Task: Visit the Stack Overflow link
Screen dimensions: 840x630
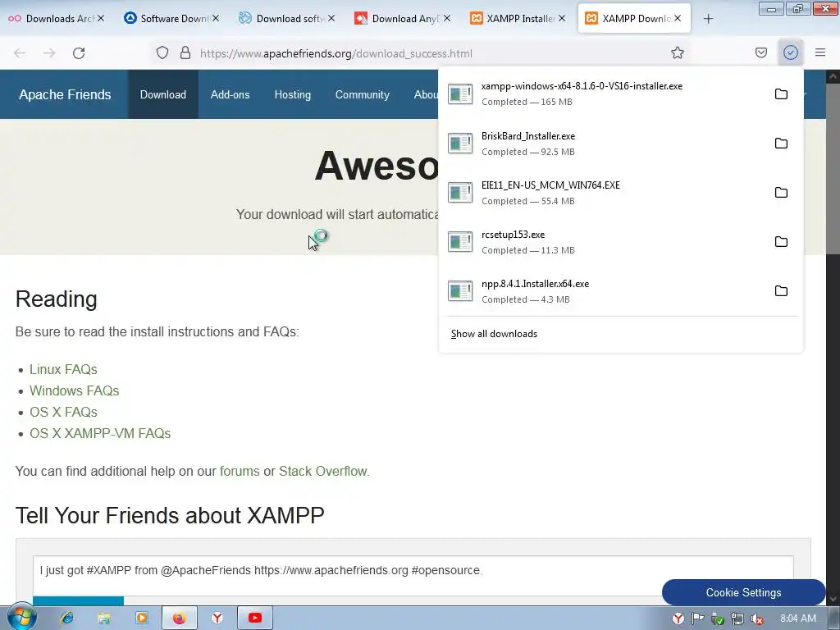Action: click(323, 471)
